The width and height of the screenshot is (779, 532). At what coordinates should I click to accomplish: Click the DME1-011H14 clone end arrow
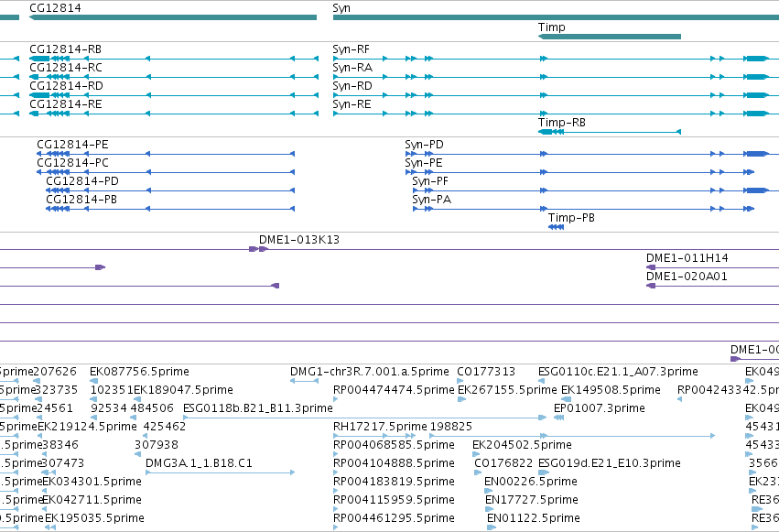tap(650, 267)
